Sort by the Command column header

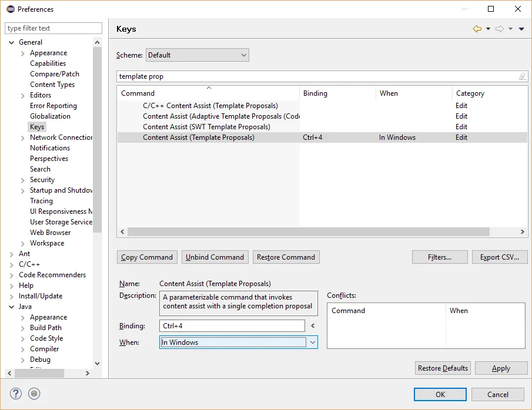pos(208,93)
